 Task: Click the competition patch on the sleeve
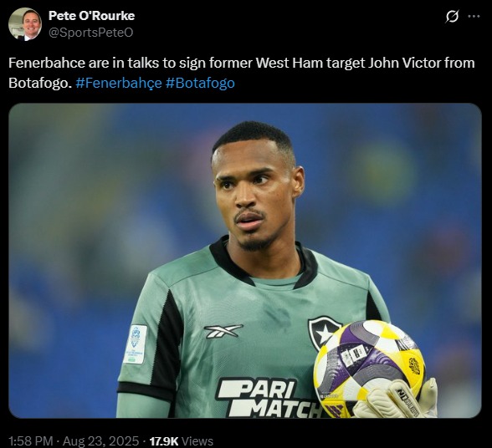pos(136,344)
